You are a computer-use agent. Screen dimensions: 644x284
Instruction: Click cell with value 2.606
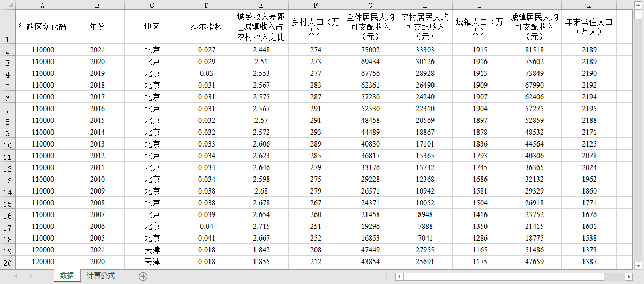tap(261, 144)
